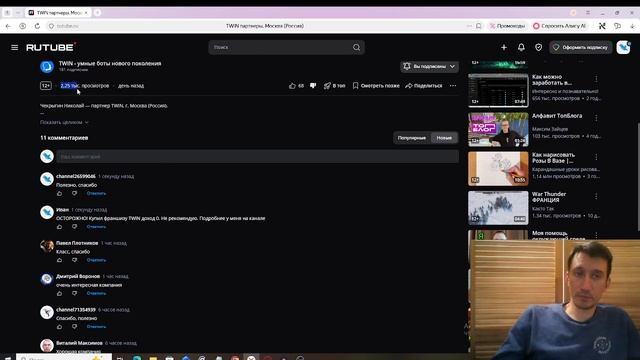Image resolution: width=640 pixels, height=360 pixels.
Task: Reload the page in browser
Action: [x=37, y=26]
